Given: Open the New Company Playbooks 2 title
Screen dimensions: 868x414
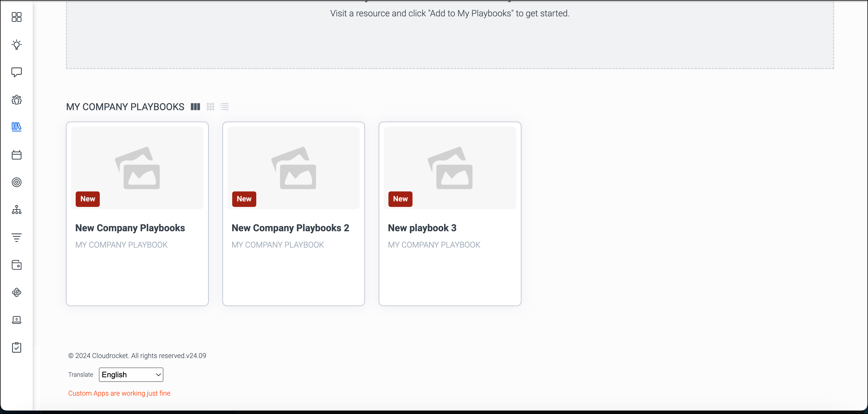Looking at the screenshot, I should point(290,228).
